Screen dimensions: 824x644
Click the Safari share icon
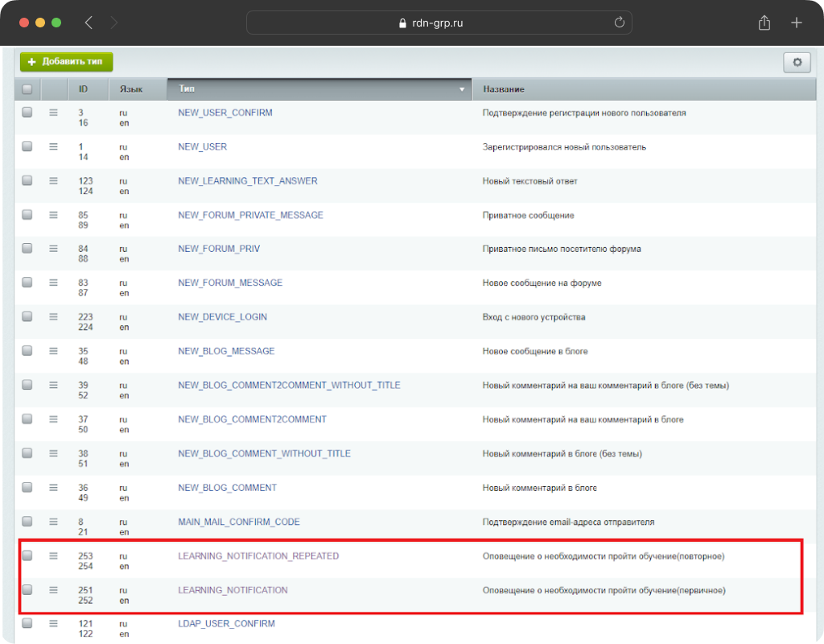pyautogui.click(x=764, y=23)
